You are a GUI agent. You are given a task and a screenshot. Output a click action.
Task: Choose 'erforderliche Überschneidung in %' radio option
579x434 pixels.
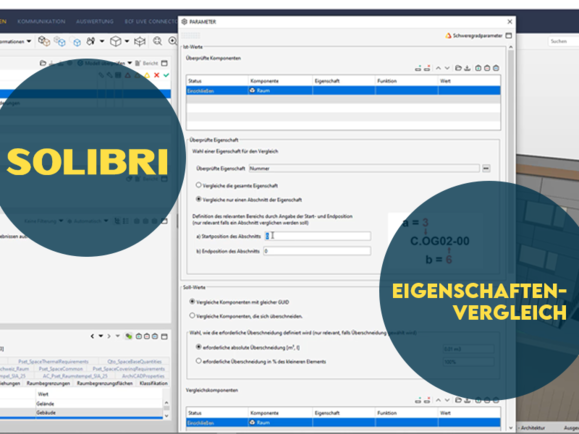[x=199, y=361]
